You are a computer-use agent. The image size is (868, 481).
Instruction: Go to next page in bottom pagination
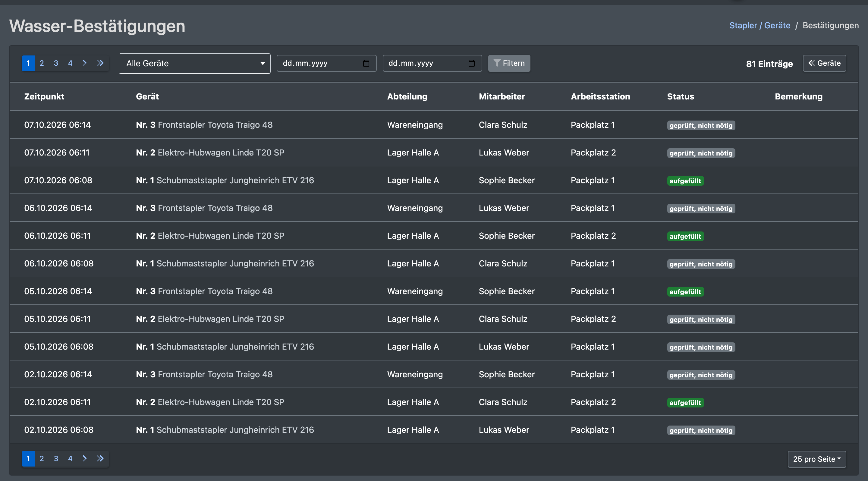85,458
